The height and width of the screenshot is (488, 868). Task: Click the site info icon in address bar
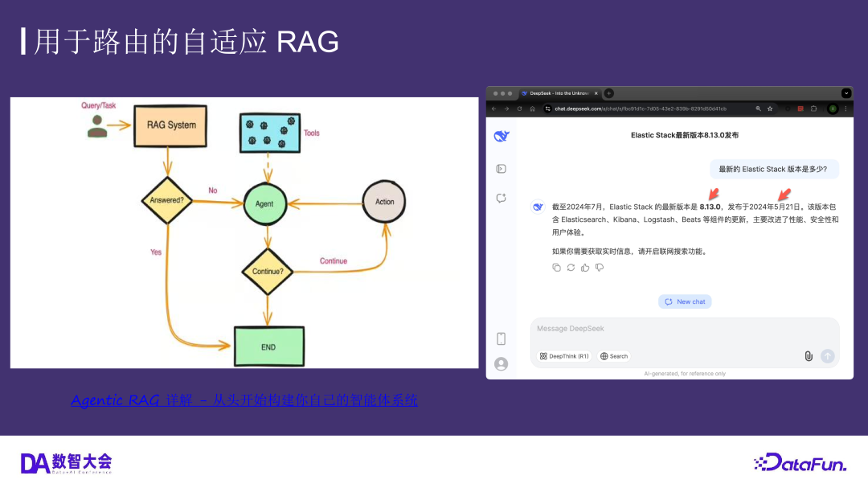(547, 109)
